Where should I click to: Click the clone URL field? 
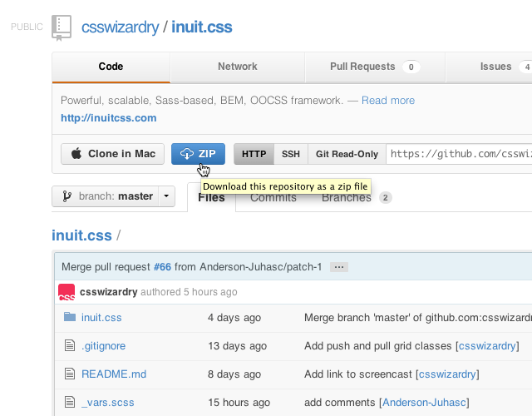(x=459, y=154)
